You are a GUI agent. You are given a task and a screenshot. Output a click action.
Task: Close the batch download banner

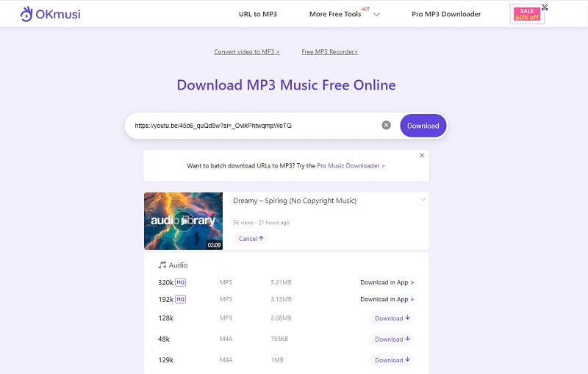click(x=422, y=155)
